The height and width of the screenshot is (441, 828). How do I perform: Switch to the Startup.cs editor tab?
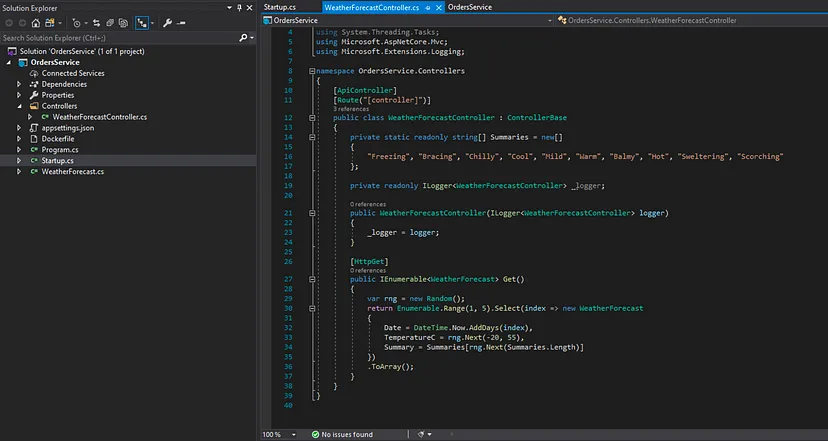pyautogui.click(x=279, y=7)
